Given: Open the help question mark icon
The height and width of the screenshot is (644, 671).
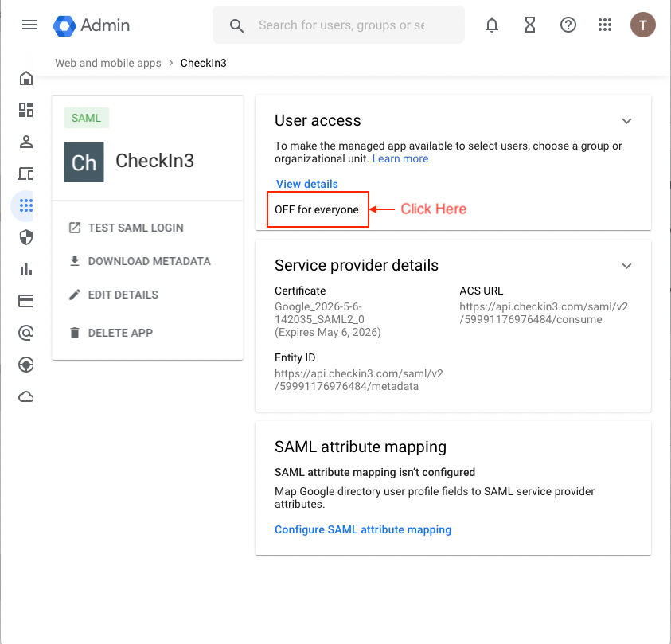Looking at the screenshot, I should click(x=568, y=25).
